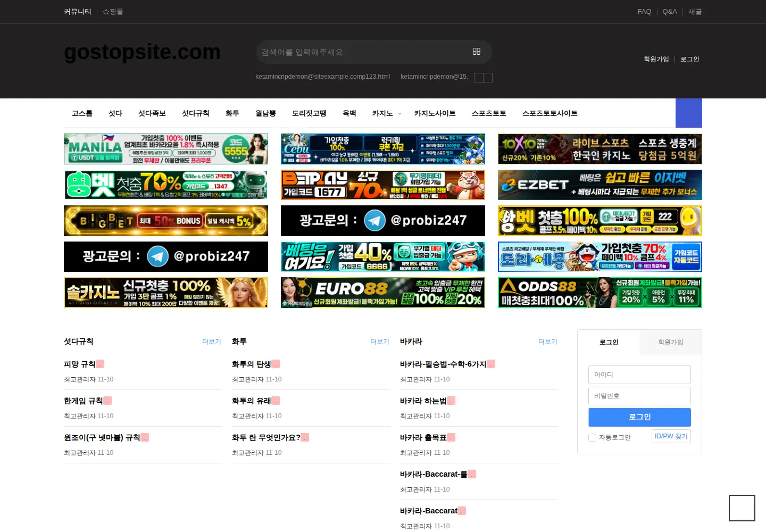Open the 스포츠토토사이트 menu item
Image resolution: width=766 pixels, height=532 pixels.
(x=550, y=113)
